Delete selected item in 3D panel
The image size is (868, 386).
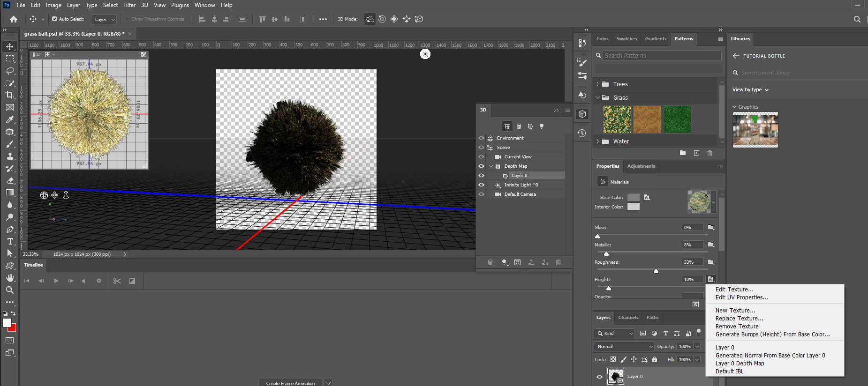pos(558,262)
